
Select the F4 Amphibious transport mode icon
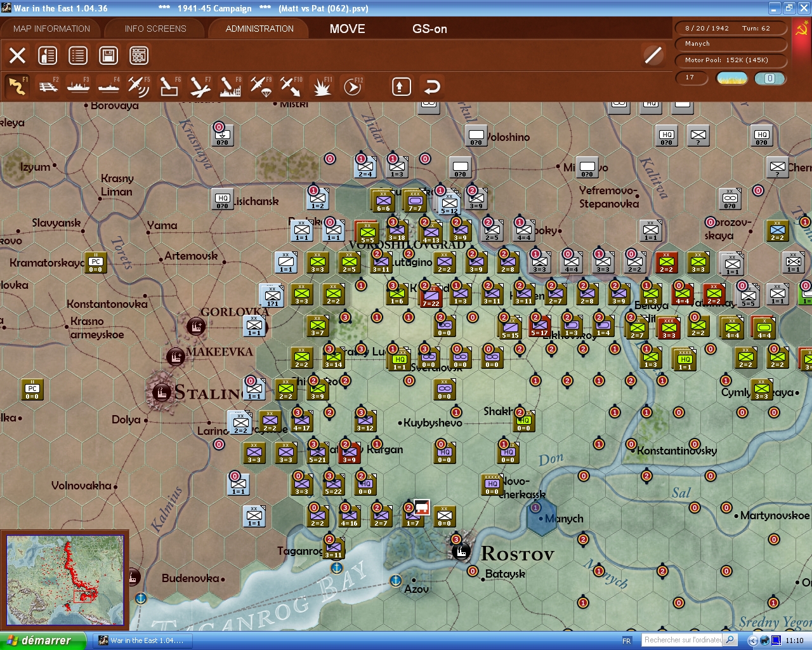click(x=109, y=86)
